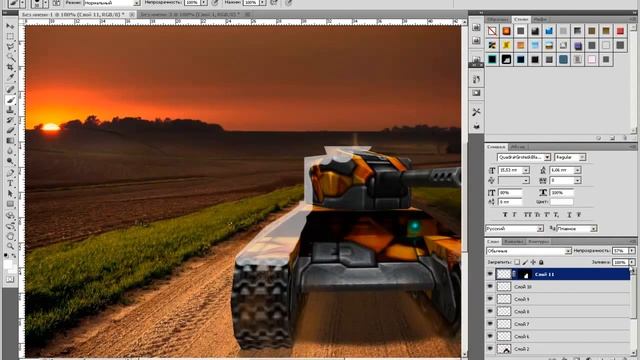Click the layer mask thumbnail of Слой 11
640x360 pixels.
coord(525,274)
